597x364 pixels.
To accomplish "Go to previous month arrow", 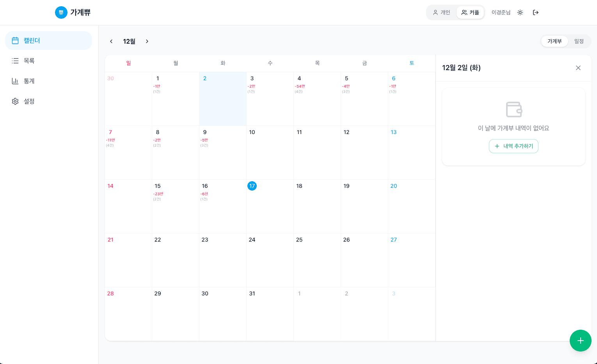I will coord(111,41).
